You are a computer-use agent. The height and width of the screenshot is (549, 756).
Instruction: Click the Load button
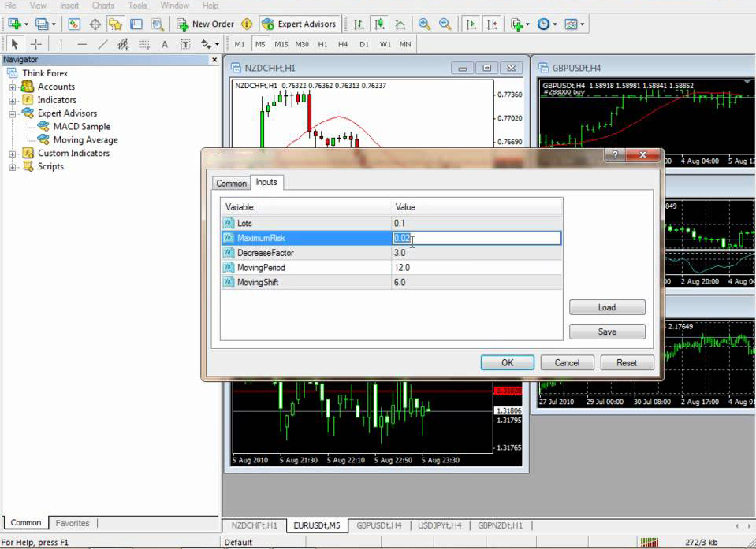pos(606,307)
